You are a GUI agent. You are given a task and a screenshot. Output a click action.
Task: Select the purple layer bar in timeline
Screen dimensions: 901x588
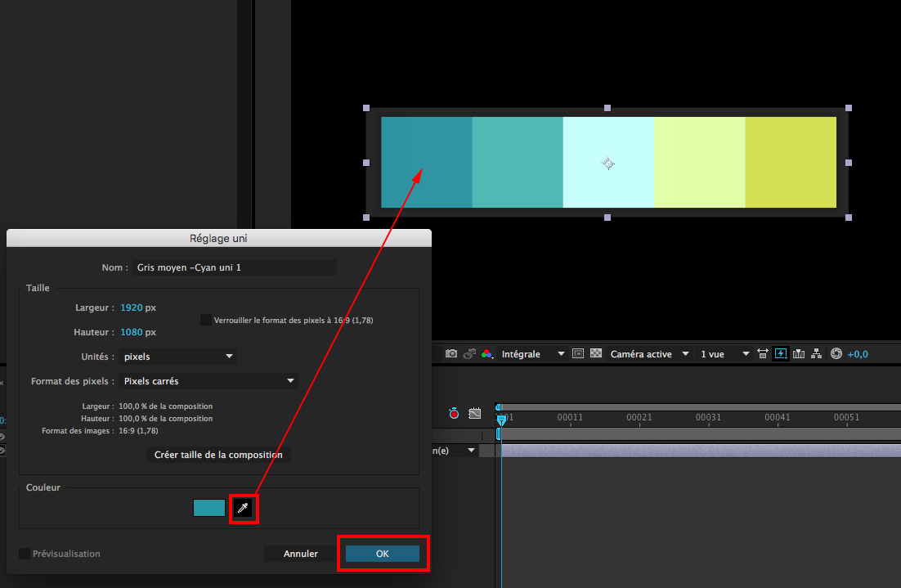click(x=701, y=450)
